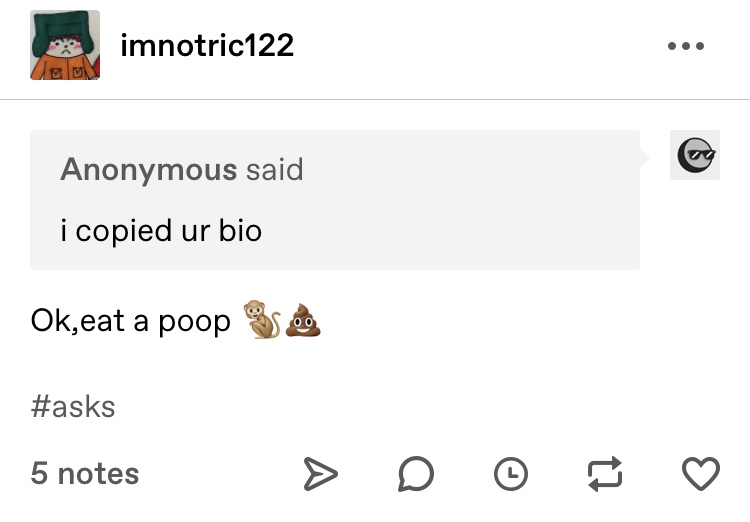Click the poop emoji in the reply

tap(303, 320)
